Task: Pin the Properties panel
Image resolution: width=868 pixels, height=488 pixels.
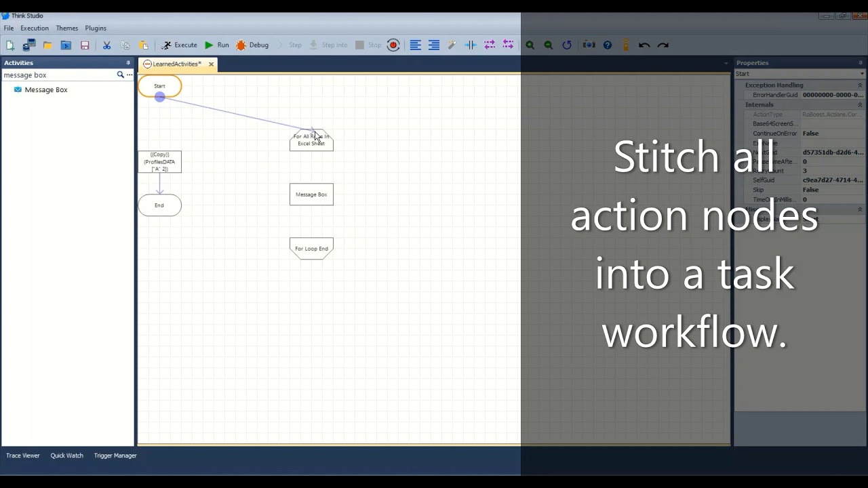Action: click(x=861, y=63)
